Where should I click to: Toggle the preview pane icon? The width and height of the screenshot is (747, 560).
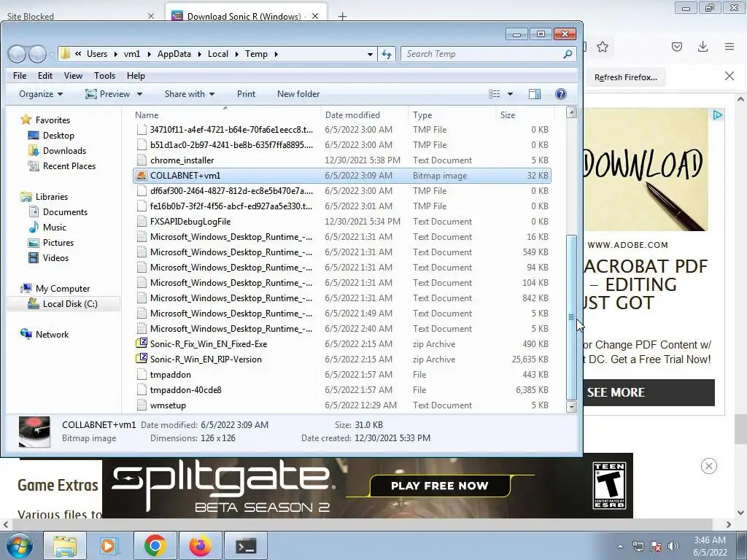(x=535, y=94)
